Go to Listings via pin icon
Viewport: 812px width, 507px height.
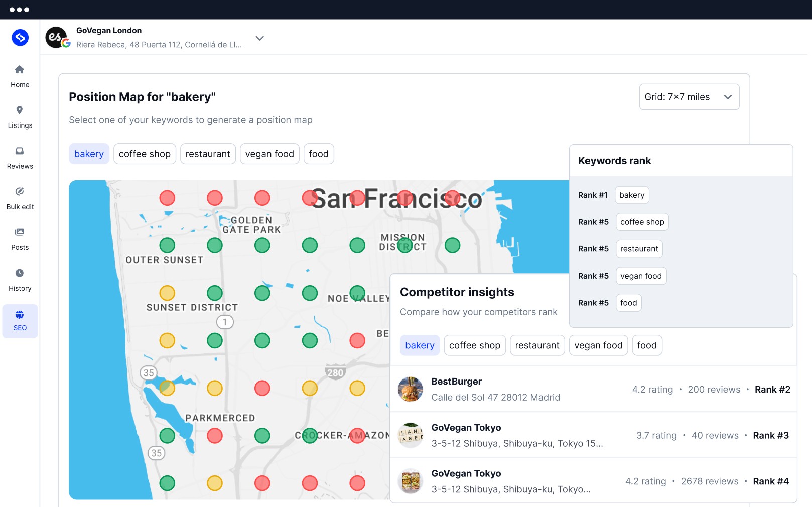20,110
